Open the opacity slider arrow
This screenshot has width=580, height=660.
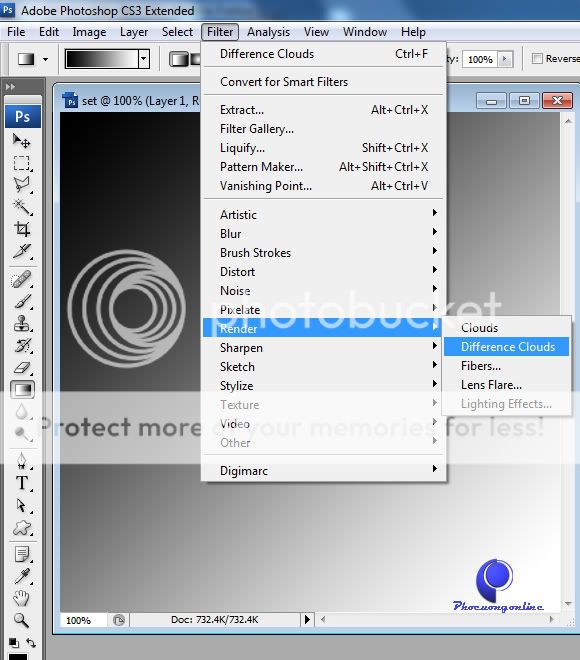[505, 59]
